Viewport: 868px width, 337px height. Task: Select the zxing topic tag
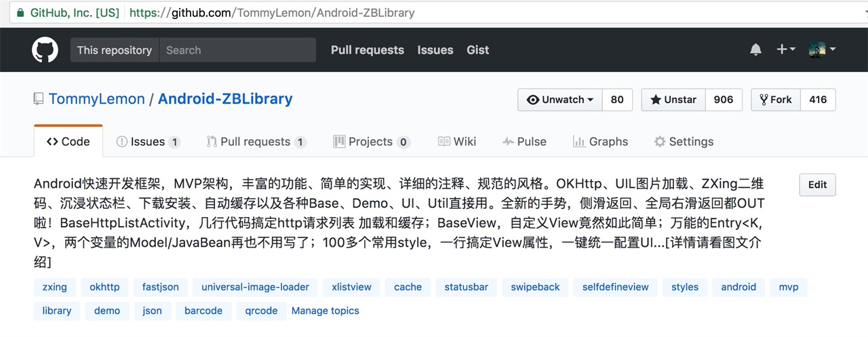[x=55, y=287]
